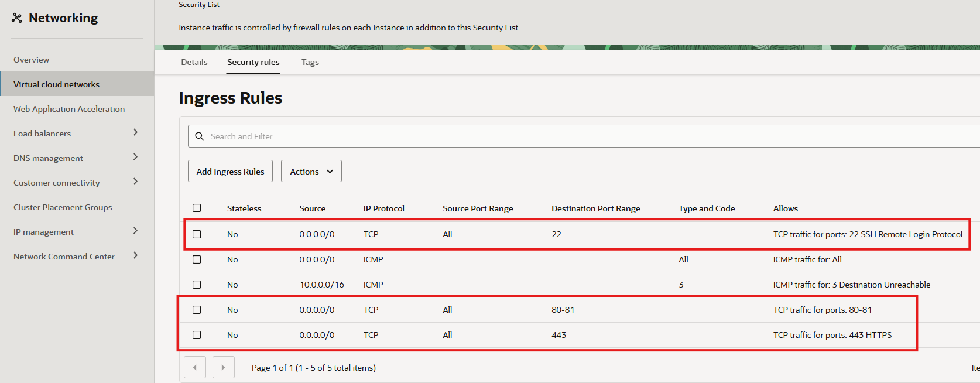Open the Actions dropdown
Screen dimensions: 980x383
[x=311, y=172]
